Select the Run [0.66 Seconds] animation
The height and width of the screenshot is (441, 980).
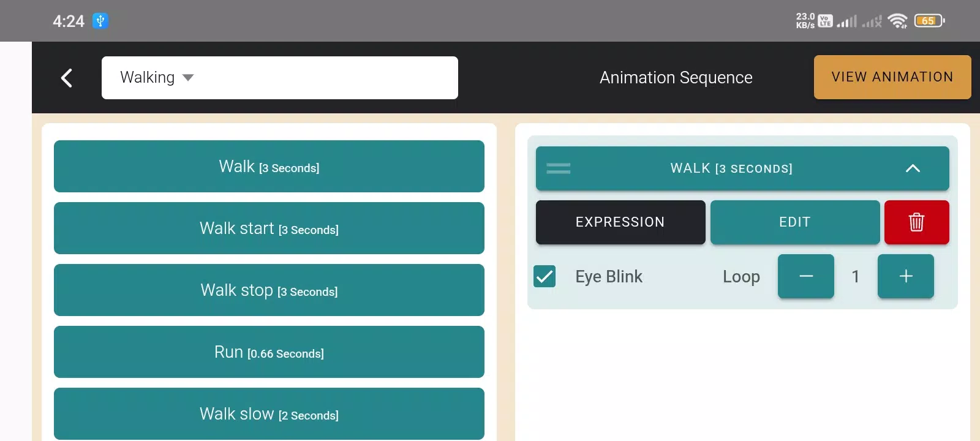pyautogui.click(x=269, y=352)
